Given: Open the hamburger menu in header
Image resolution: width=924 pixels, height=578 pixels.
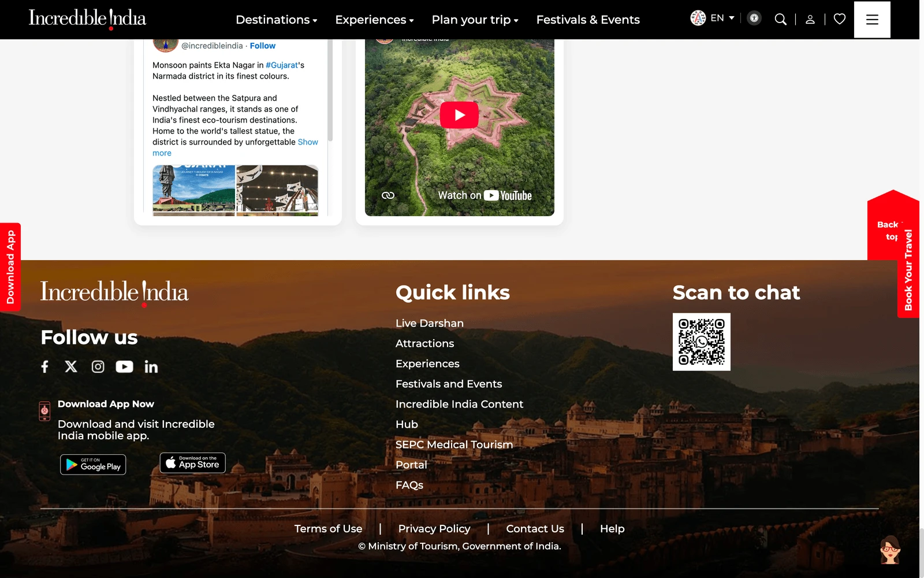Looking at the screenshot, I should click(872, 20).
